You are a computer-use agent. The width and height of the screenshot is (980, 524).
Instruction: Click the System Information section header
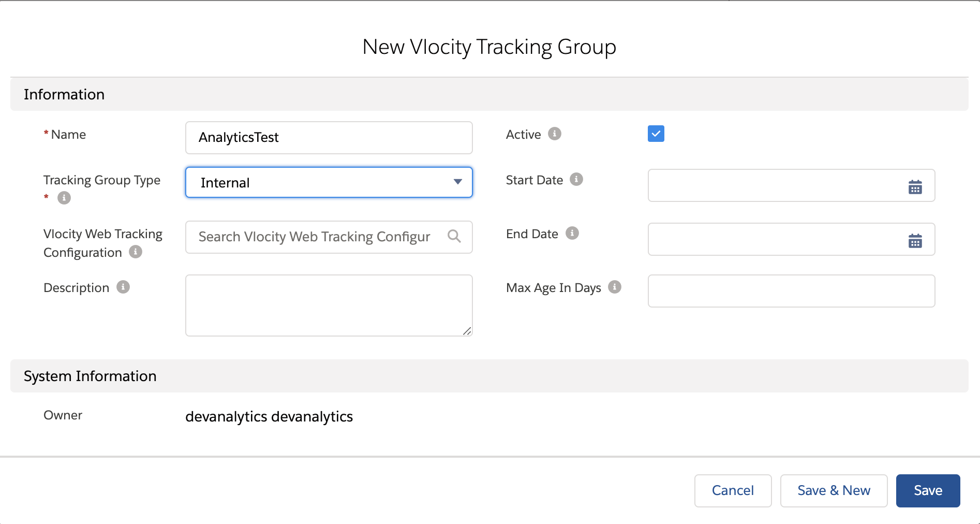(x=489, y=376)
